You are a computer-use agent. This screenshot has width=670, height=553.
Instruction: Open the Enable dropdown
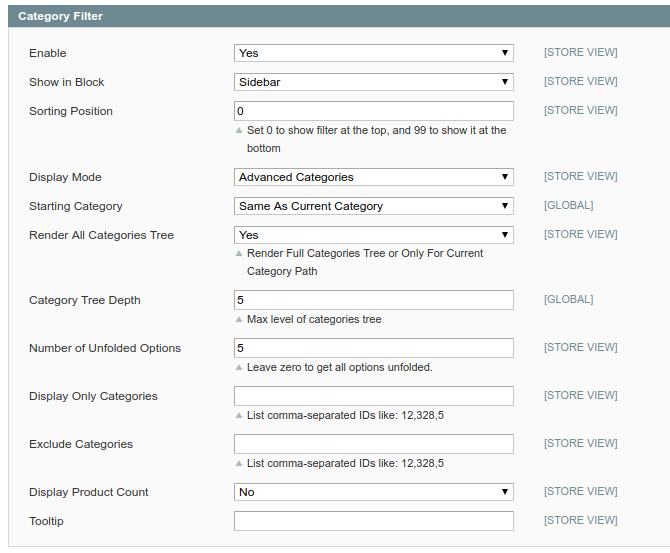point(373,53)
